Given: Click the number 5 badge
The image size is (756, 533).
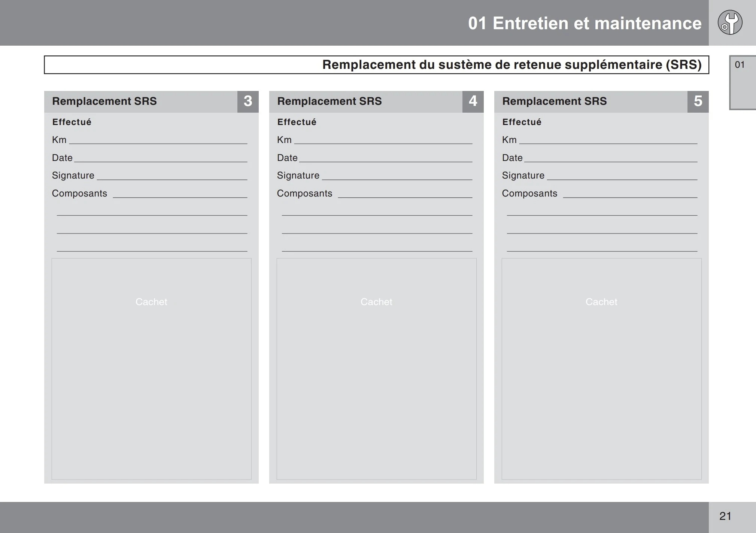Looking at the screenshot, I should pos(698,101).
